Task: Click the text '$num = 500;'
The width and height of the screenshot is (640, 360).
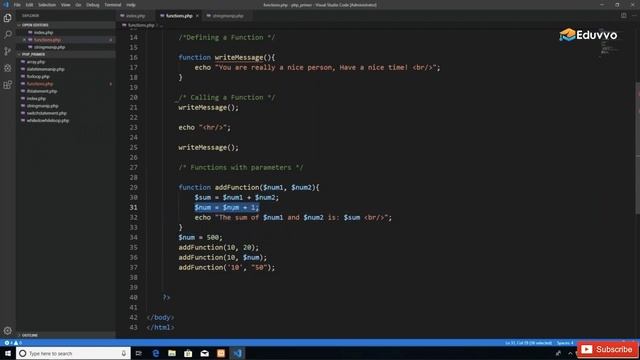Action: [200, 238]
